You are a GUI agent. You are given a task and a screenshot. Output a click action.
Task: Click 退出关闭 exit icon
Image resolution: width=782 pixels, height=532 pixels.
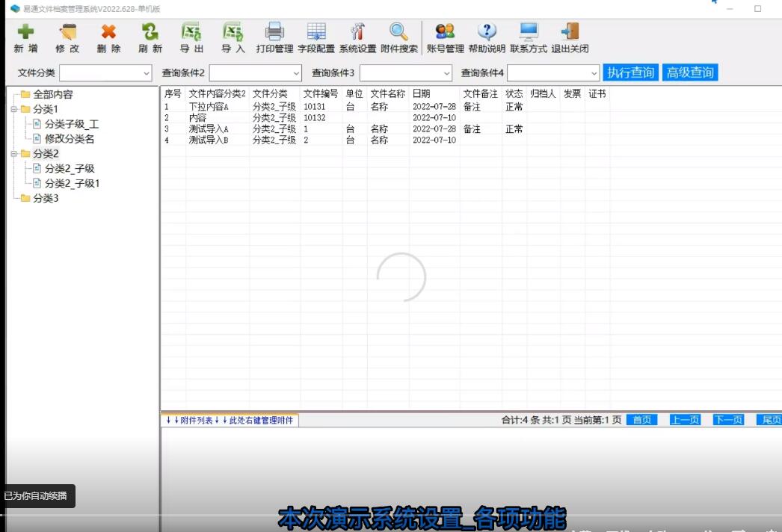(x=570, y=31)
